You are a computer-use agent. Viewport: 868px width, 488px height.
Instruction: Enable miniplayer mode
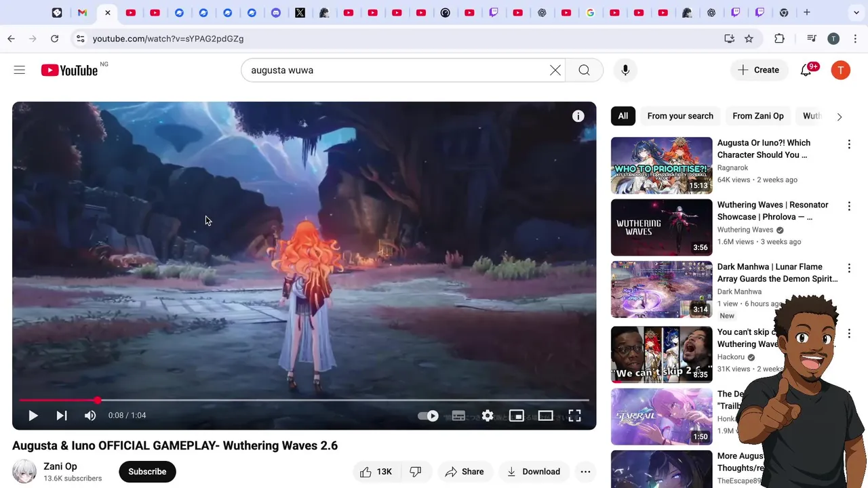(517, 416)
